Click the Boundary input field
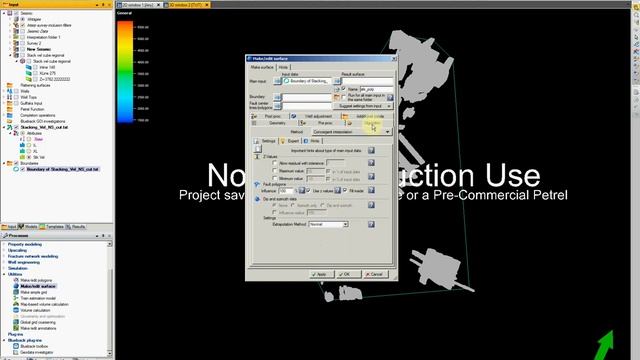Image resolution: width=640 pixels, height=360 pixels. click(x=307, y=97)
